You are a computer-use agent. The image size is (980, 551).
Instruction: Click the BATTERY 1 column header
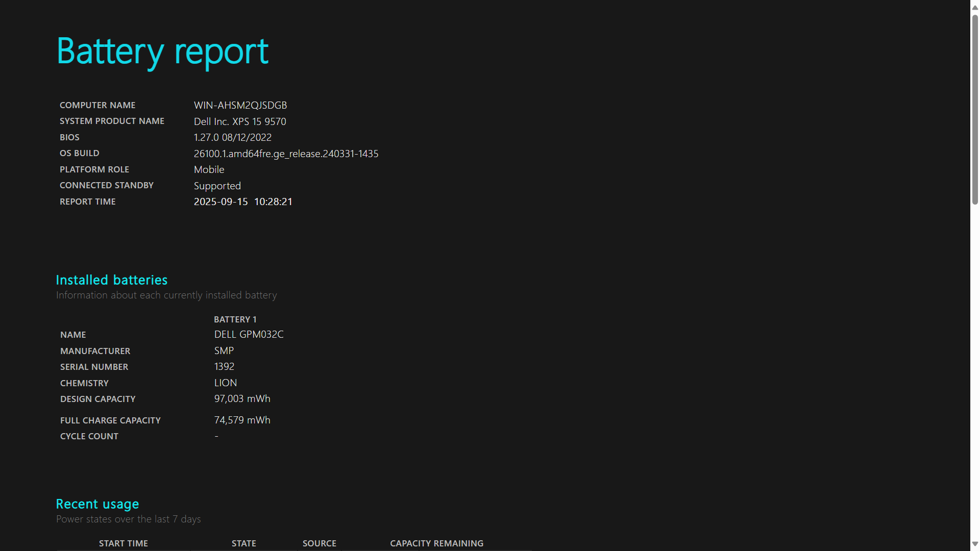pyautogui.click(x=235, y=319)
